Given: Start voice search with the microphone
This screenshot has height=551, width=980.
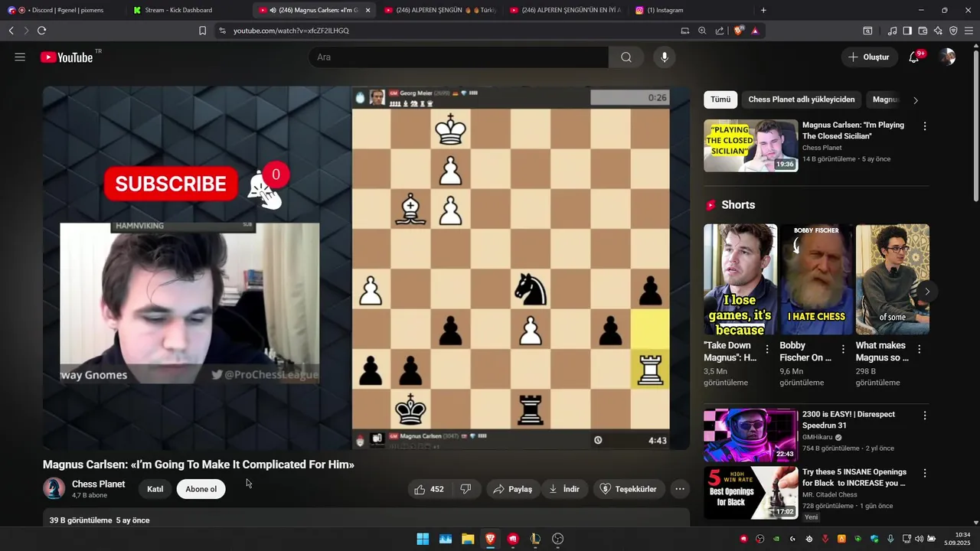Looking at the screenshot, I should click(x=665, y=57).
